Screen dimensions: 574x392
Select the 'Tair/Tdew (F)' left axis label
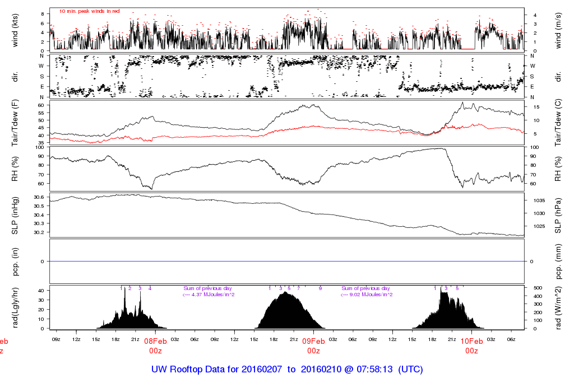[x=15, y=122]
